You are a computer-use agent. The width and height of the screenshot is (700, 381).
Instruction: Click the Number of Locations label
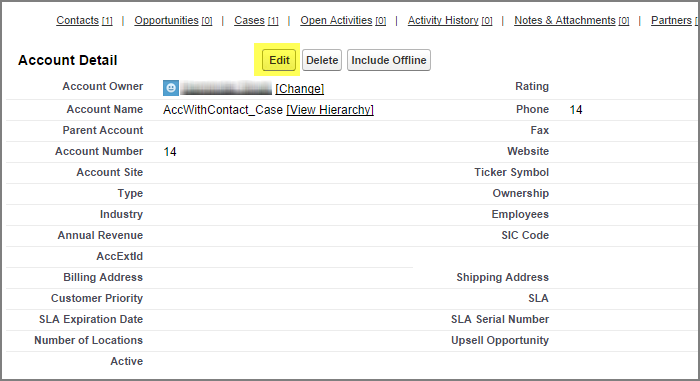88,340
